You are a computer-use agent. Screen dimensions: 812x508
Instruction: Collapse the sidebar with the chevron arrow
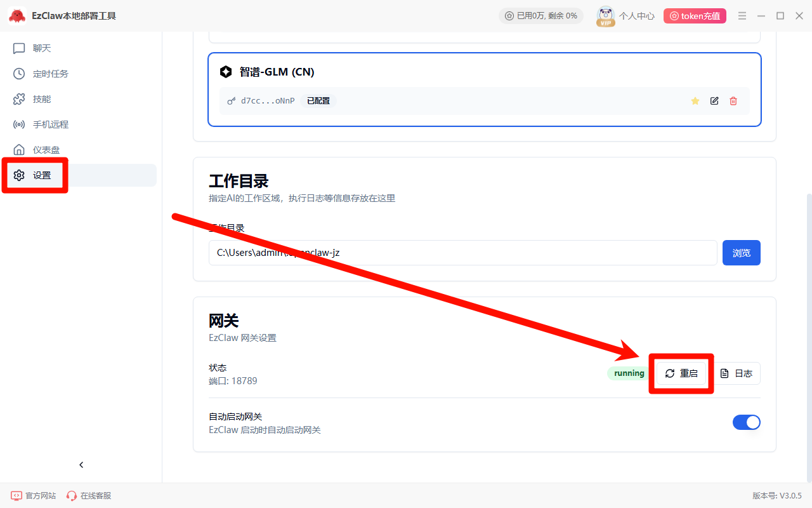(x=81, y=465)
